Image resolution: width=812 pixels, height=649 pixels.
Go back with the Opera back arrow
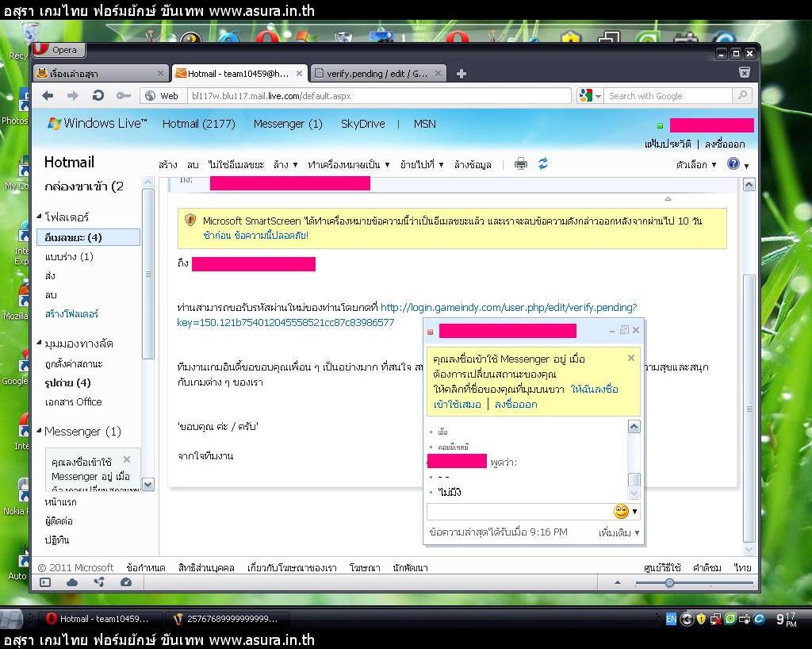(48, 96)
